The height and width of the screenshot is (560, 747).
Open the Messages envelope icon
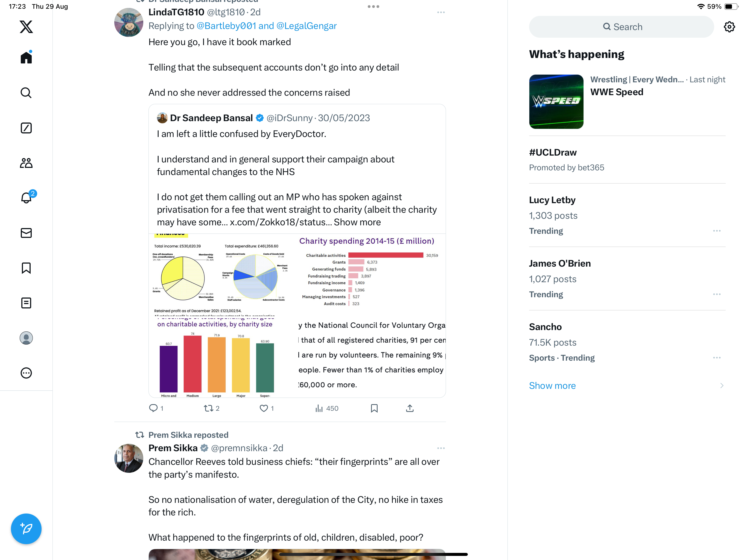(26, 233)
